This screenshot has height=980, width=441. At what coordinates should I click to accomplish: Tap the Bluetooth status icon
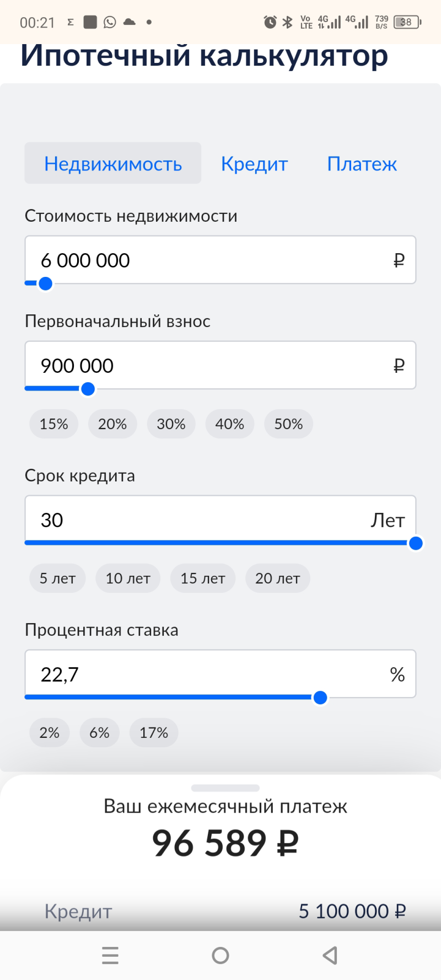[287, 22]
